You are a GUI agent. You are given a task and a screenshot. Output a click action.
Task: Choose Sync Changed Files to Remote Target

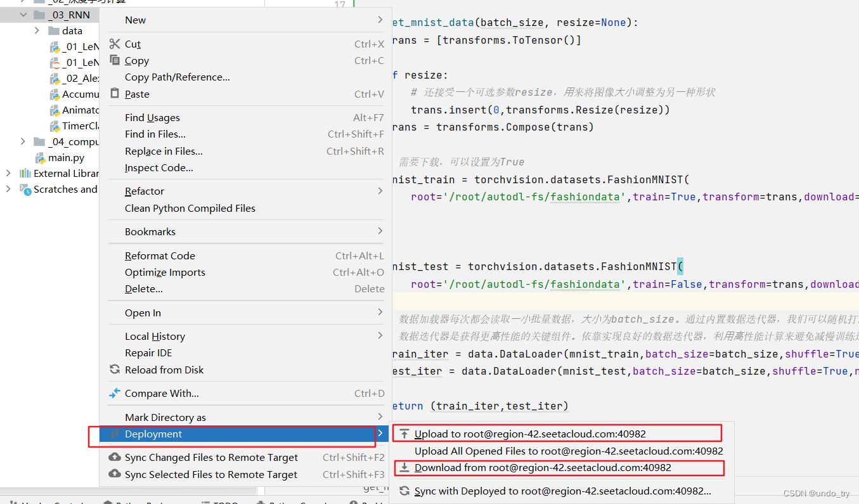coord(246,457)
